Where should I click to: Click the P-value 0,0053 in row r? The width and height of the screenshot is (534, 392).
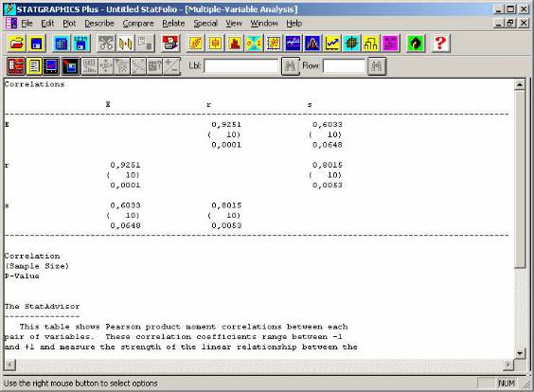(x=328, y=186)
